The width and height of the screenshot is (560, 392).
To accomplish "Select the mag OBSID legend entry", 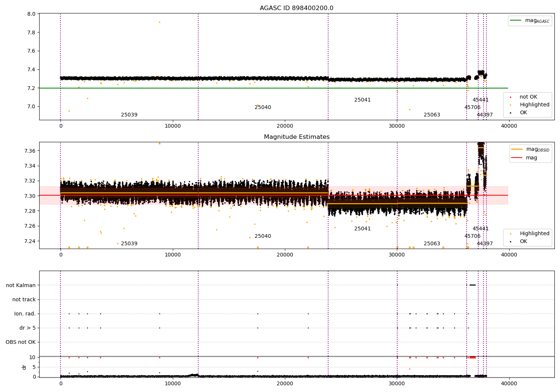I will (x=531, y=149).
